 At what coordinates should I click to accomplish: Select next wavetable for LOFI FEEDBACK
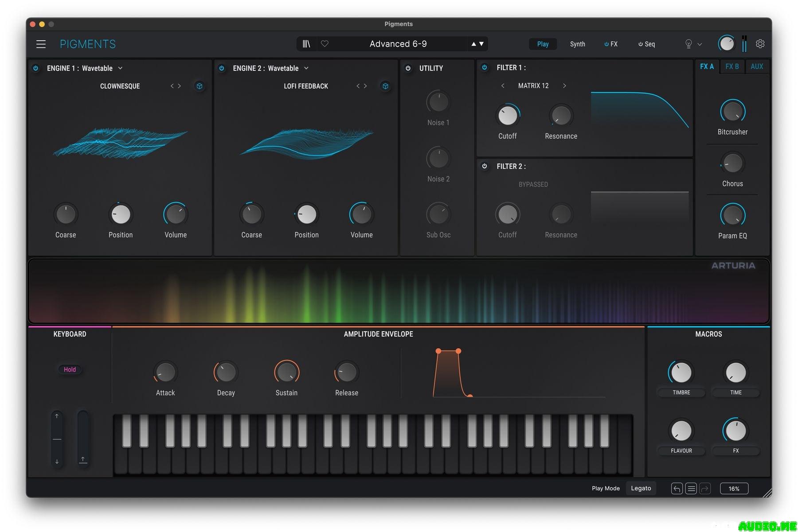point(365,86)
